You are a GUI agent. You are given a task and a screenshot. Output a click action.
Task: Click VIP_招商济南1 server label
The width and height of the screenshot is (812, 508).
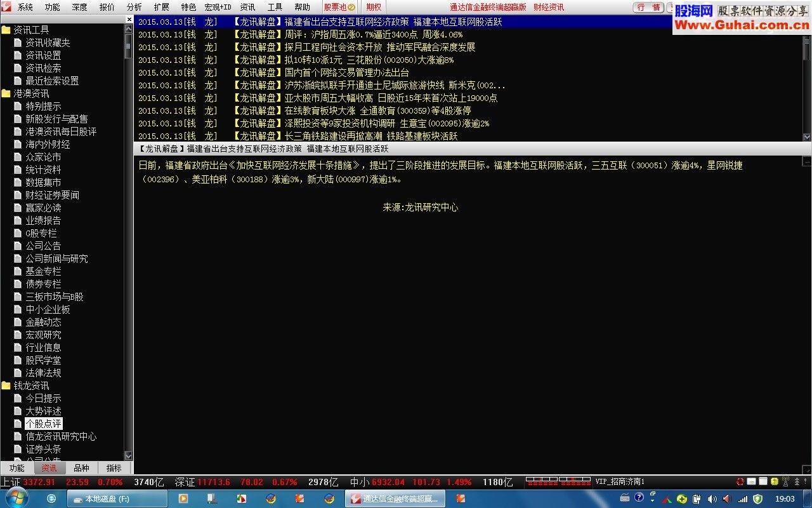click(x=620, y=482)
